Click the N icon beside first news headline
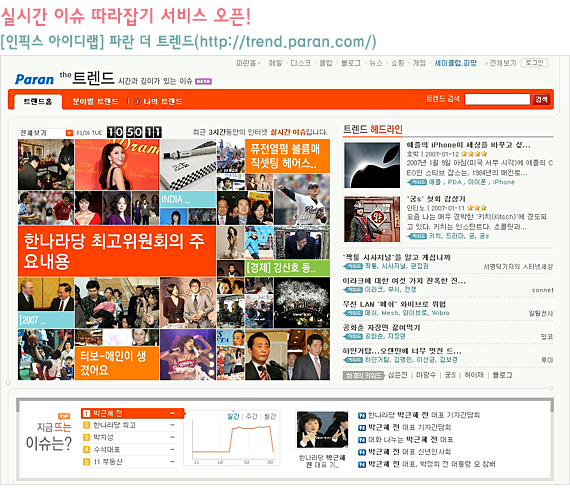 pos(362,415)
